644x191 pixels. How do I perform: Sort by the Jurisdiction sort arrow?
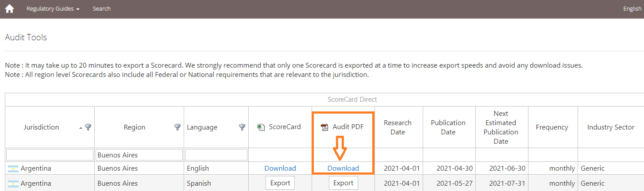click(81, 127)
